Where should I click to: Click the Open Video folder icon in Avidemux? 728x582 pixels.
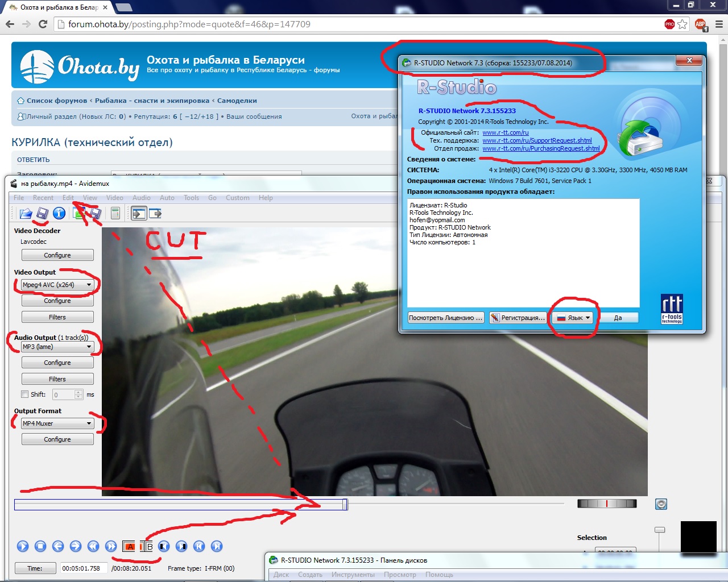tap(26, 214)
